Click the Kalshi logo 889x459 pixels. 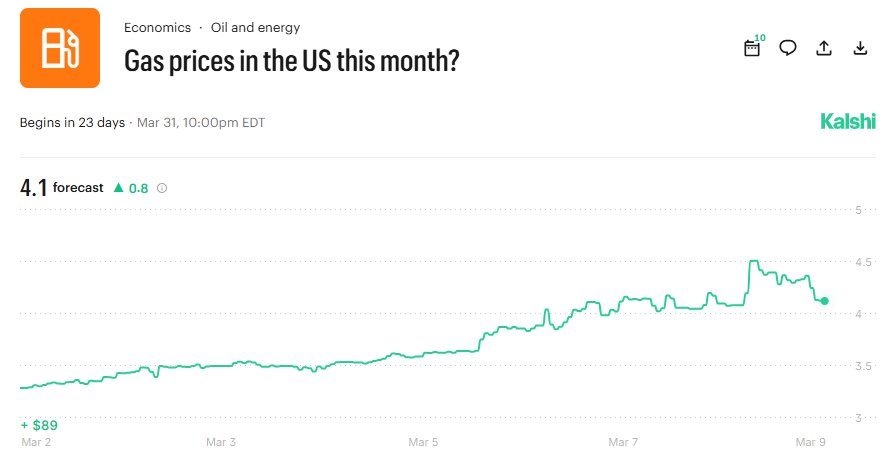[847, 122]
